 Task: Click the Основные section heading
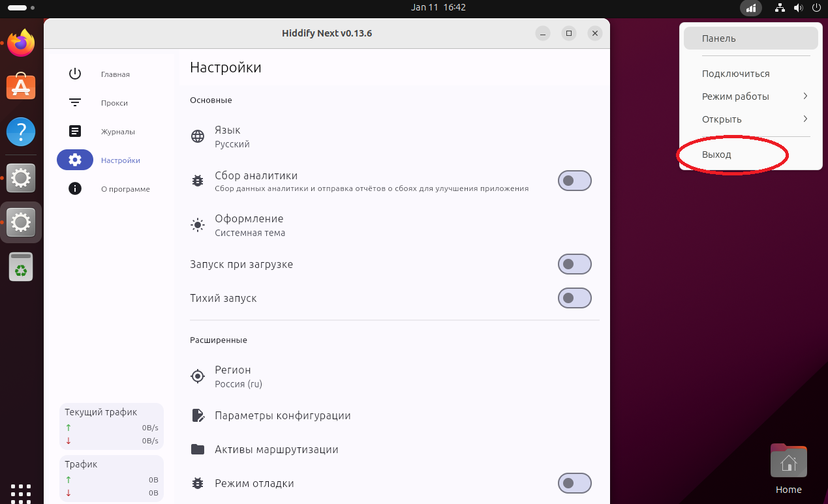211,100
